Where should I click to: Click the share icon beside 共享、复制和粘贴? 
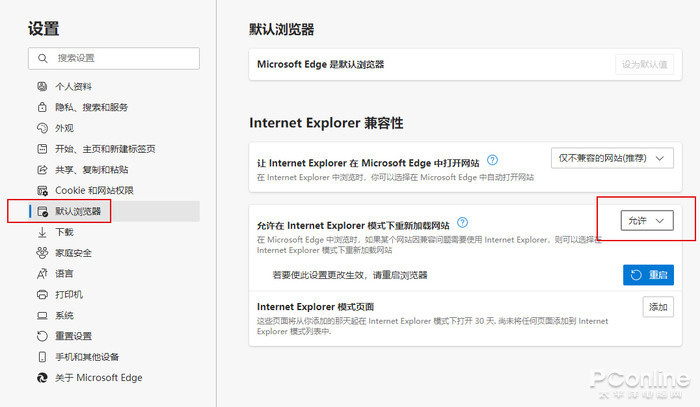point(42,170)
